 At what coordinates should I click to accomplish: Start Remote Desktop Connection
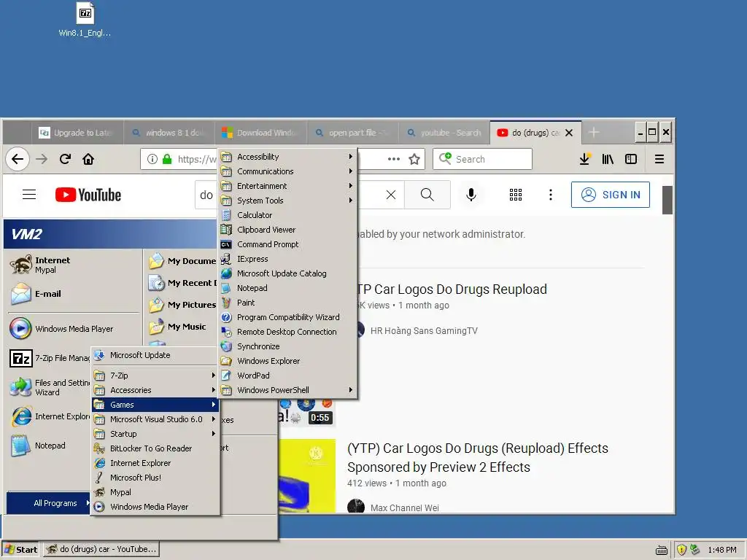pos(287,332)
